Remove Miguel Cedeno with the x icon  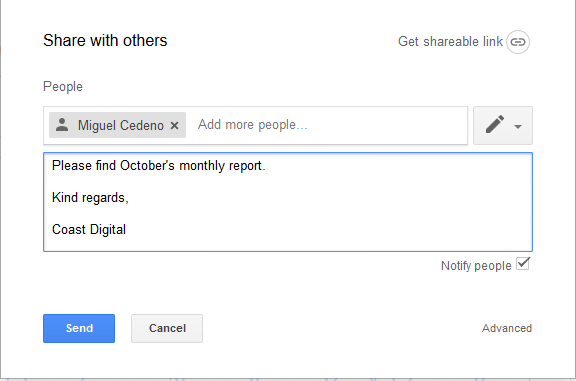coord(174,126)
